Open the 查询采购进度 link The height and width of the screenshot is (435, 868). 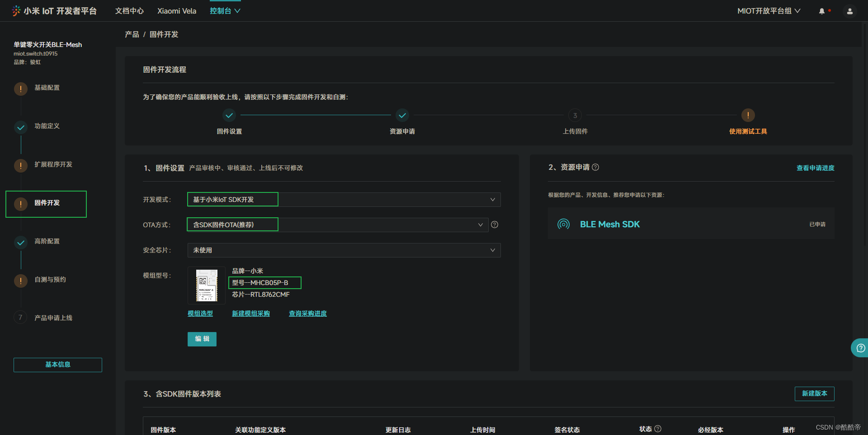tap(308, 313)
